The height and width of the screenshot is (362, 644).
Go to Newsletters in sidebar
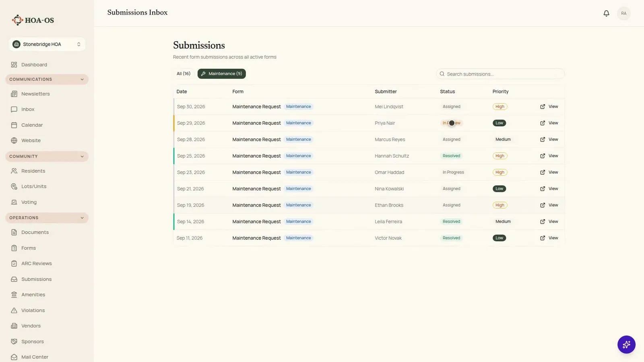pos(47,94)
